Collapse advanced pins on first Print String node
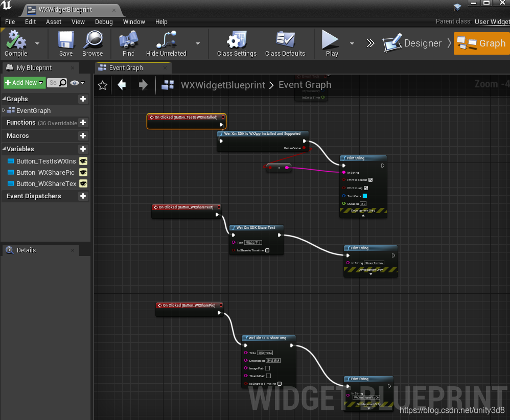This screenshot has height=420, width=510. point(363,216)
